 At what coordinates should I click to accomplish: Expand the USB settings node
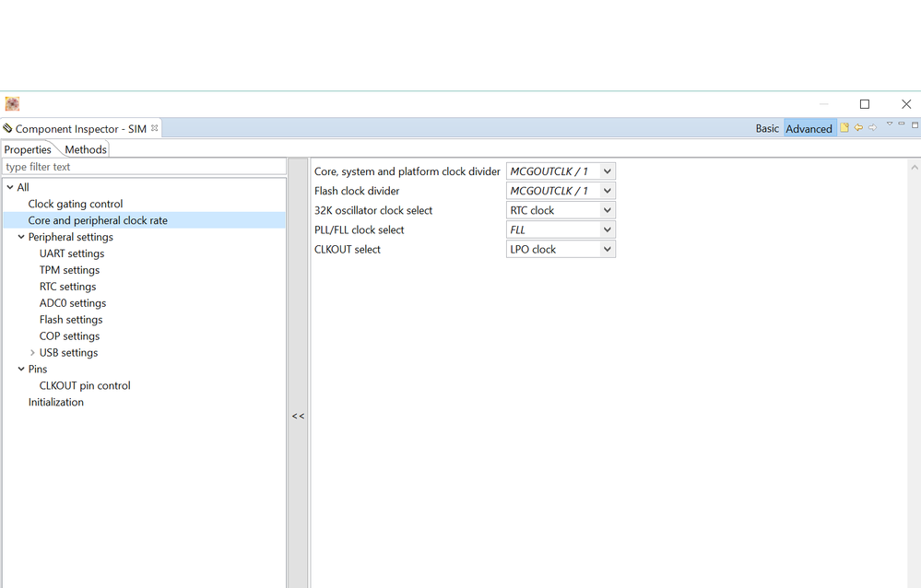32,352
